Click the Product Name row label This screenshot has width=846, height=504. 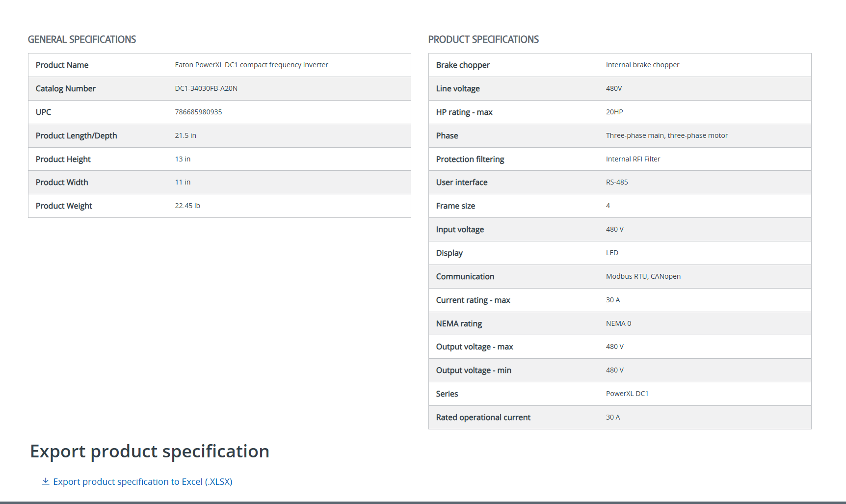(62, 65)
